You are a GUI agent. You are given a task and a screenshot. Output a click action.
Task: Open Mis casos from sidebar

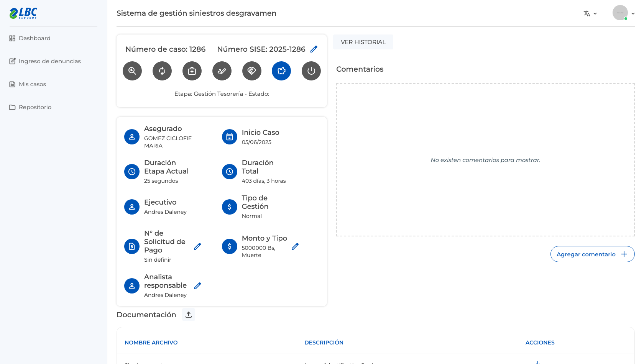pos(28,84)
